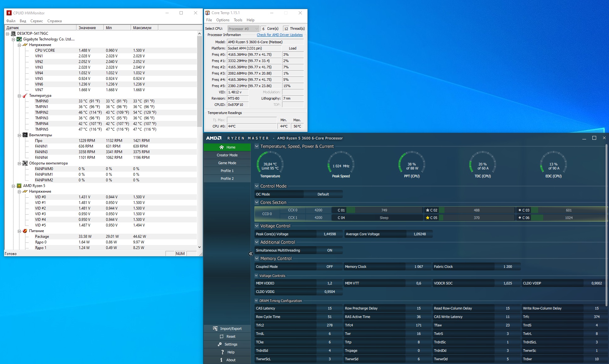609x364 pixels.
Task: Open Settings gear in Ryzen Master
Action: [x=220, y=344]
